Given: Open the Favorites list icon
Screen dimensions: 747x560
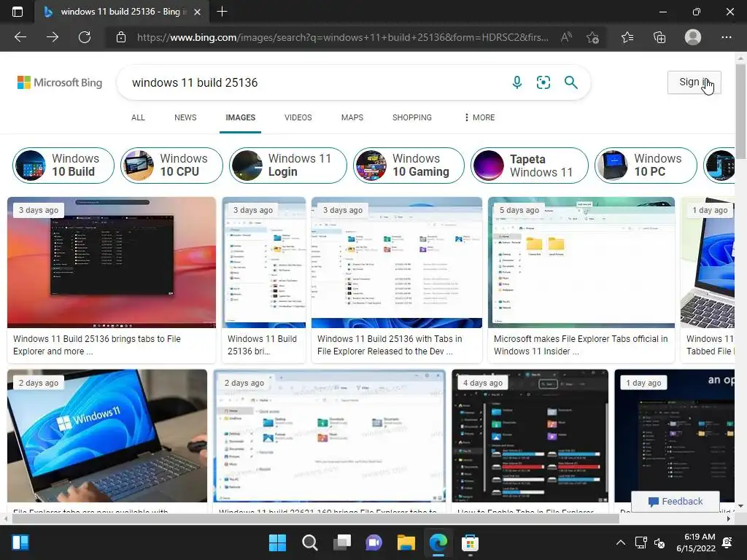Looking at the screenshot, I should pos(627,37).
